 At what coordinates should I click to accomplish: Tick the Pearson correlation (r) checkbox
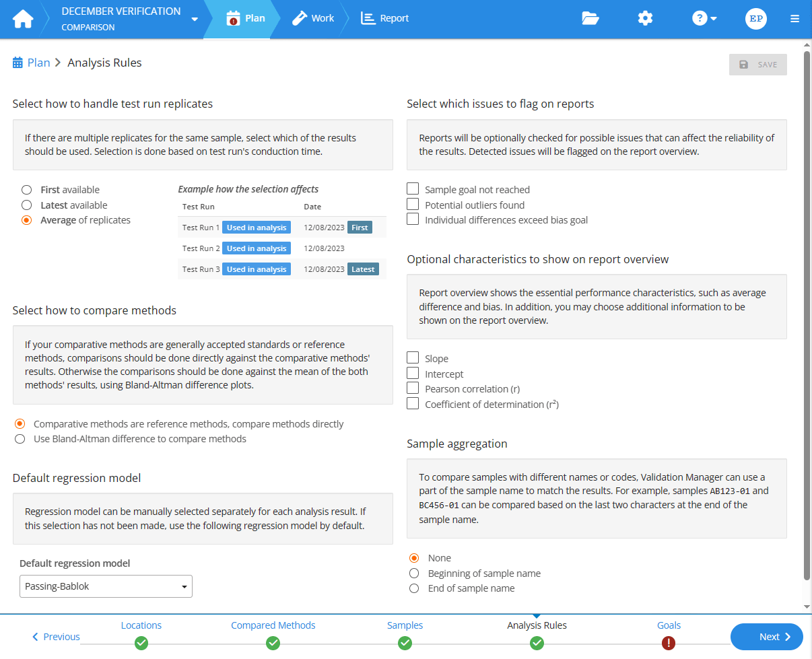point(413,388)
